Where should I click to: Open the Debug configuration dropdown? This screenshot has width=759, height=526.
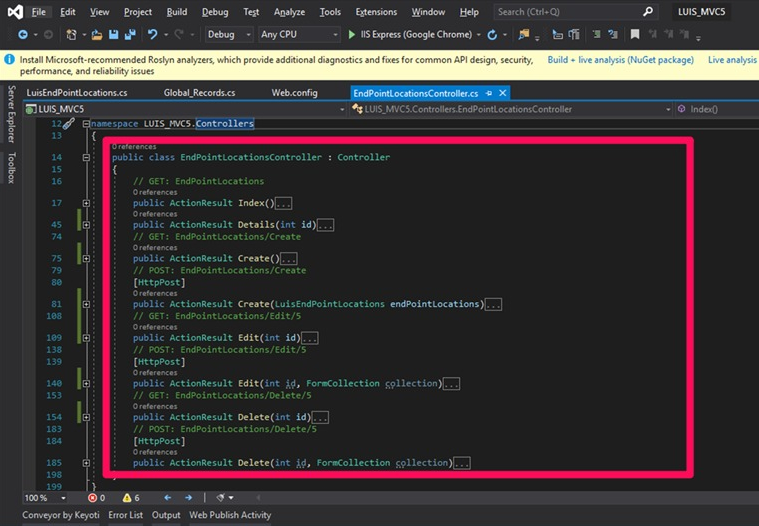coord(227,34)
